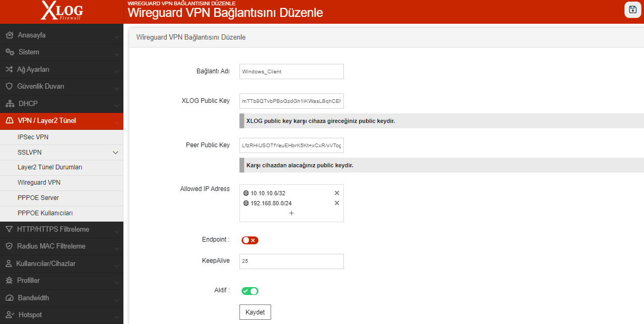Click the Radius MAC Filtreleme shield-check icon
This screenshot has height=324, width=644.
tap(9, 246)
